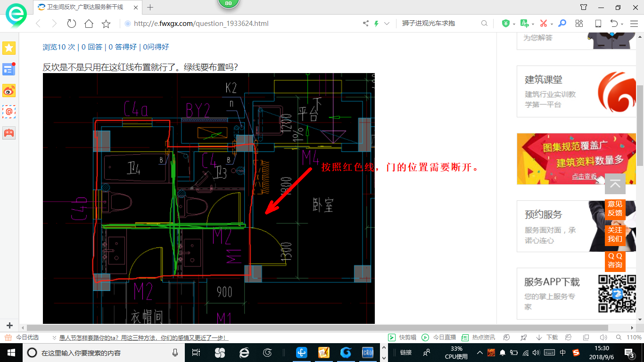Click the 点击查看 button on the red ad

(584, 176)
